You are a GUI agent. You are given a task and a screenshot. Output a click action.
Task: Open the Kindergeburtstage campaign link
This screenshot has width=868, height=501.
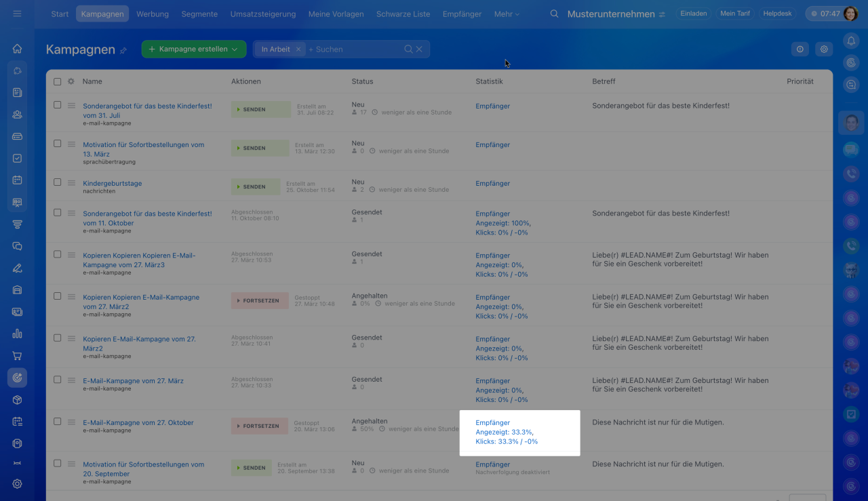click(112, 184)
